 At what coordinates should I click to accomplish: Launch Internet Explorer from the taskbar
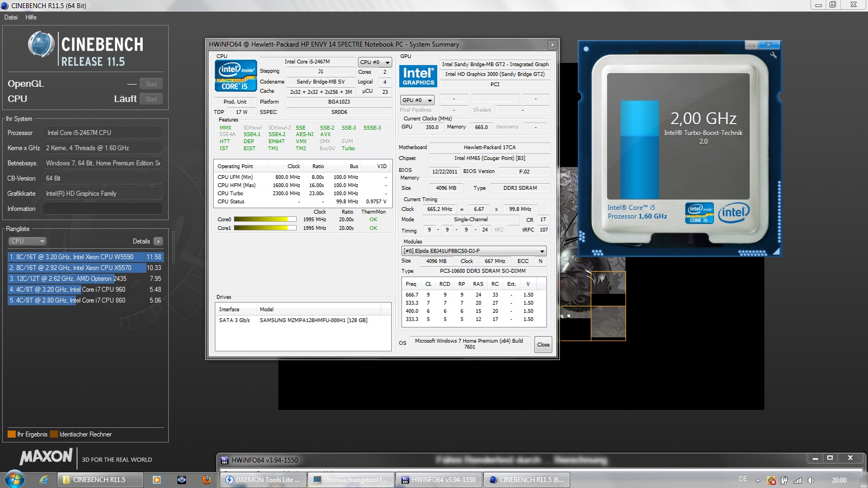(44, 480)
